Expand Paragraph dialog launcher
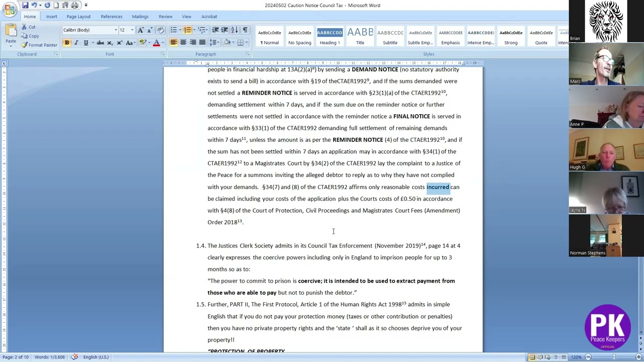 pyautogui.click(x=248, y=54)
